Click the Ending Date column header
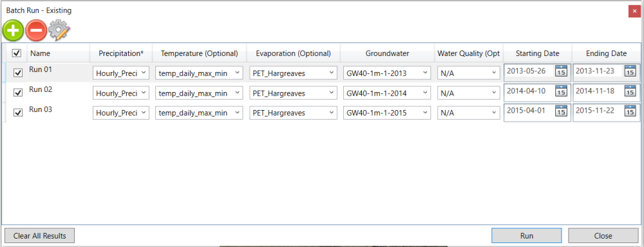The image size is (644, 247). [x=606, y=53]
